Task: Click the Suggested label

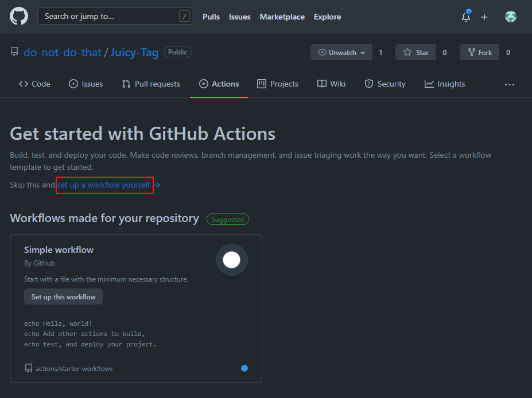Action: [x=228, y=219]
